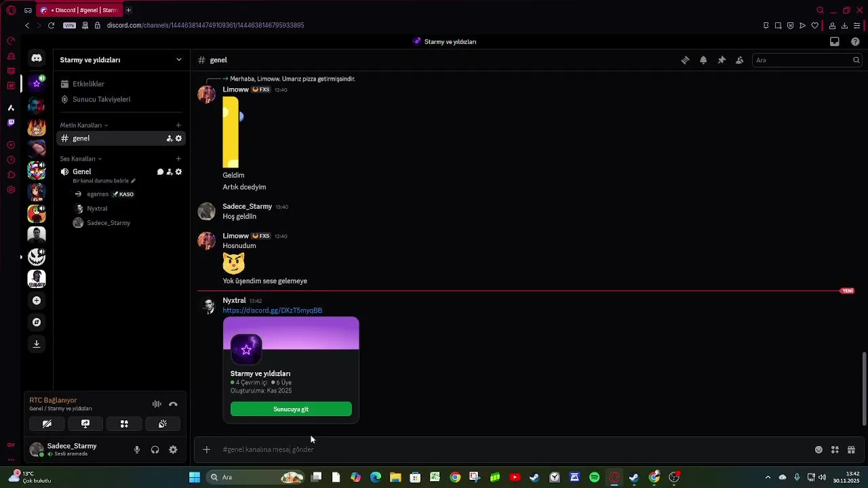Create channel in Metin Kanalları
868x488 pixels.
[x=178, y=125]
